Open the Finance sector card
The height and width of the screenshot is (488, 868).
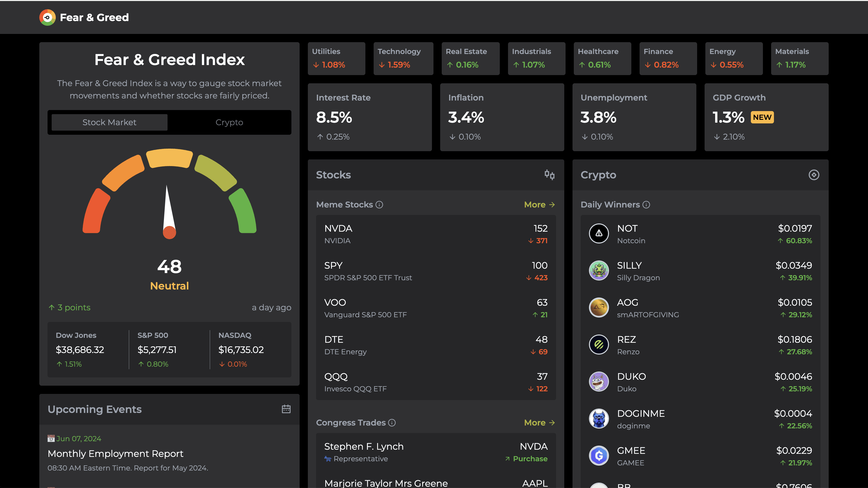(x=668, y=58)
